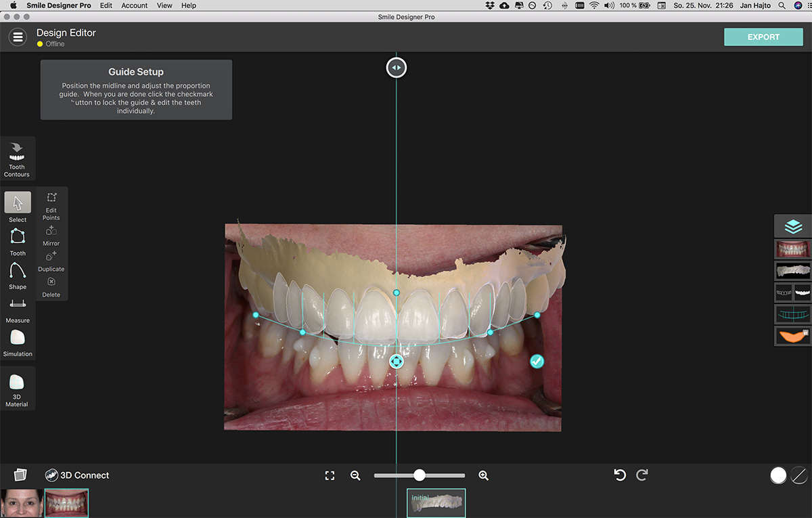The image size is (812, 518).
Task: Open the Apple menu
Action: point(12,5)
